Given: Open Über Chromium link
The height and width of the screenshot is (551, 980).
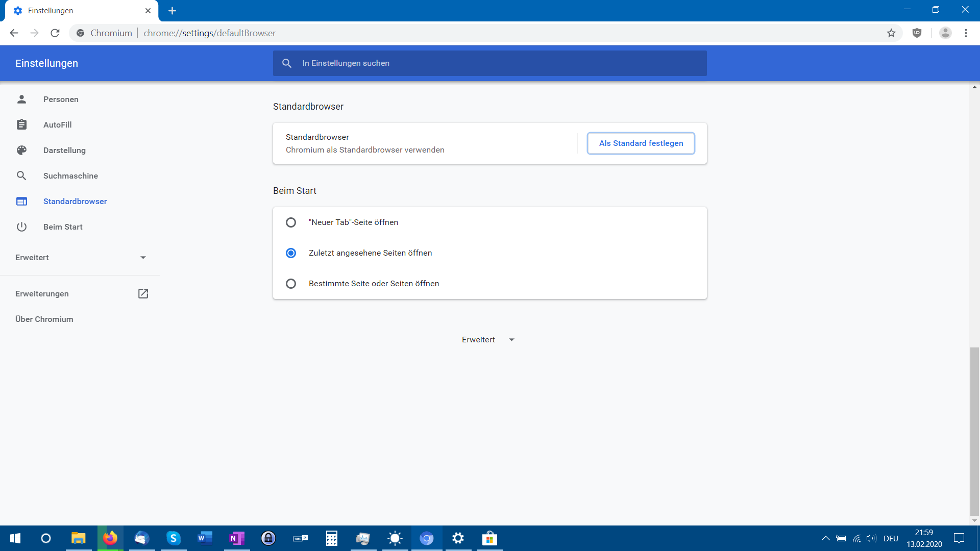Looking at the screenshot, I should [44, 319].
